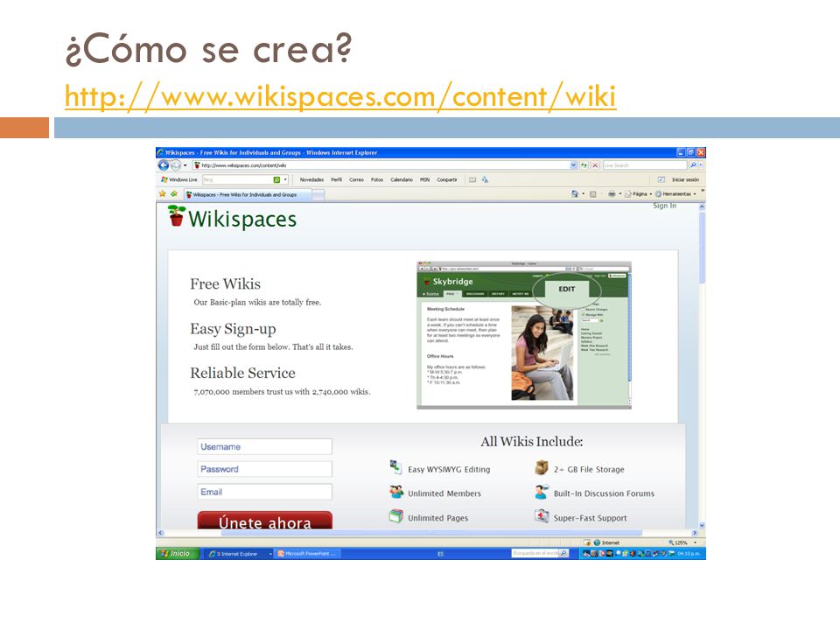Click the Live Search magnifier button
Viewport: 840px width, 630px height.
(x=693, y=165)
